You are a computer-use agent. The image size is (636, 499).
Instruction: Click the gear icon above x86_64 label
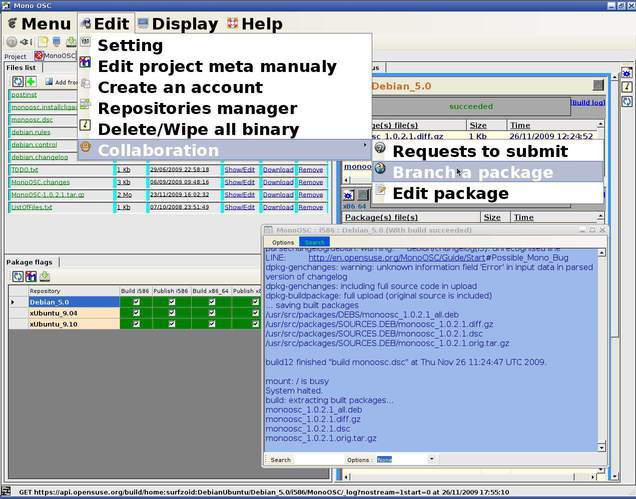[x=348, y=195]
